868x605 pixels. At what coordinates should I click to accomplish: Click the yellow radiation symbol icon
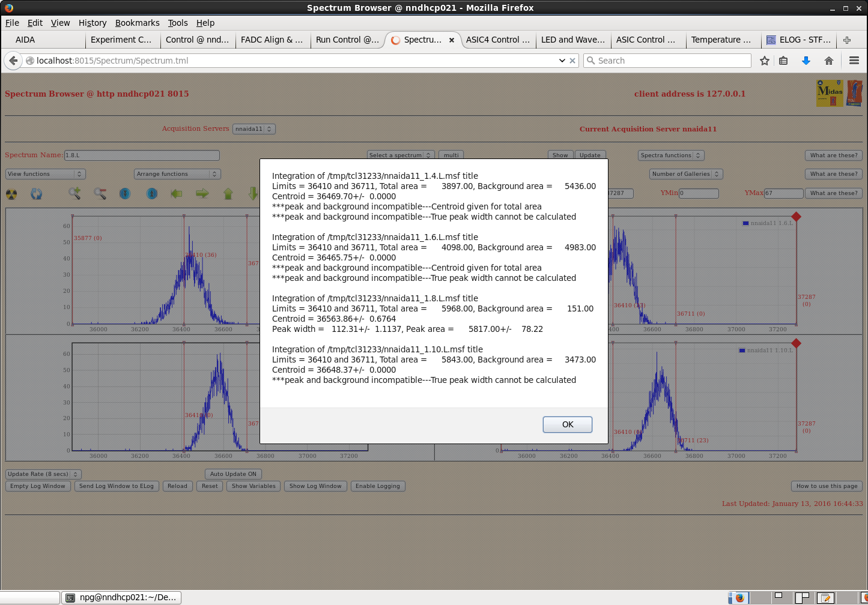(11, 194)
